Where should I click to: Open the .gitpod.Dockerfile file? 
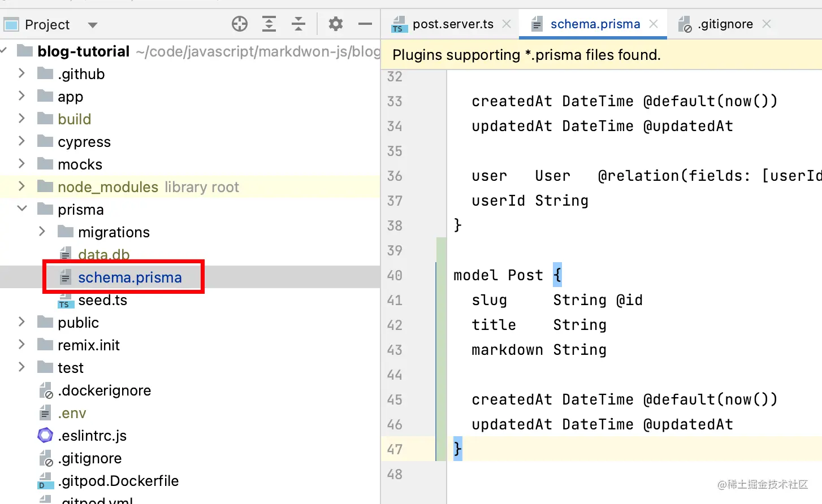click(118, 481)
